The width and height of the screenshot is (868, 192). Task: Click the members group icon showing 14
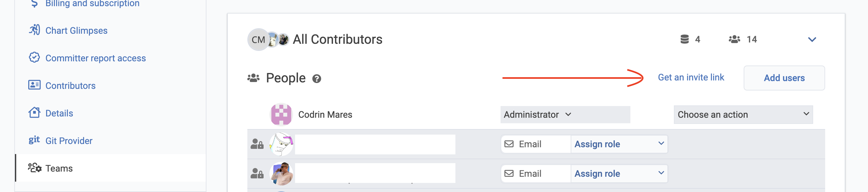[x=734, y=40]
